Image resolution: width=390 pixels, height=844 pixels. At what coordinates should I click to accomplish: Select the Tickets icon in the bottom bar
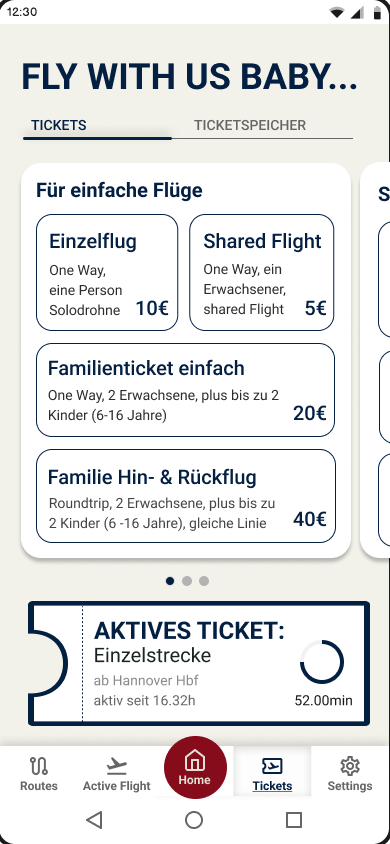coord(272,765)
